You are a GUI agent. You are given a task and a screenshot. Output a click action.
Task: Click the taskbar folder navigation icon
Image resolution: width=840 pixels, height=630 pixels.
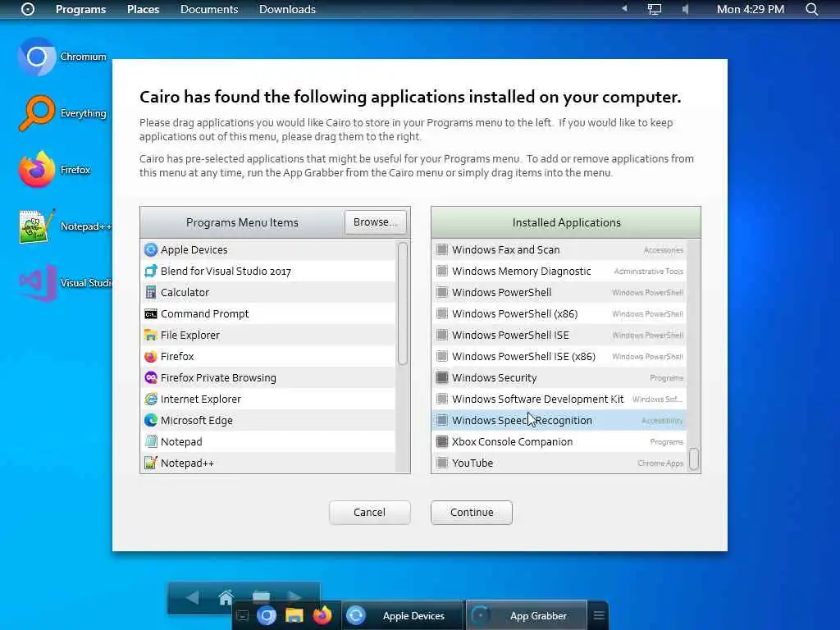(261, 596)
